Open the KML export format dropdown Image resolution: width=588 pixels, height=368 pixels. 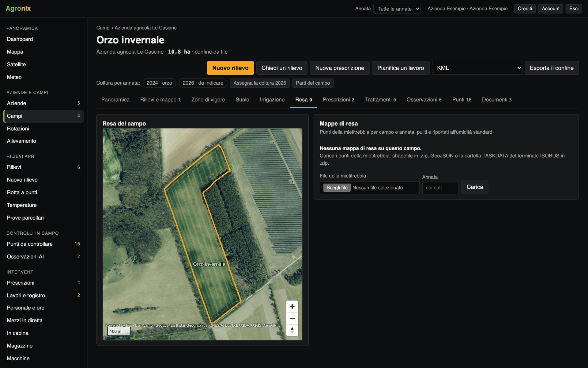click(477, 68)
